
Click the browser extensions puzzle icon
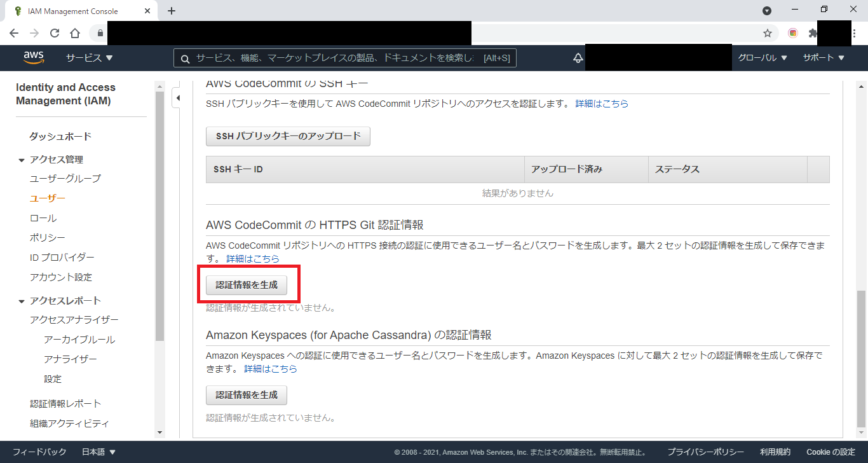[x=812, y=32]
